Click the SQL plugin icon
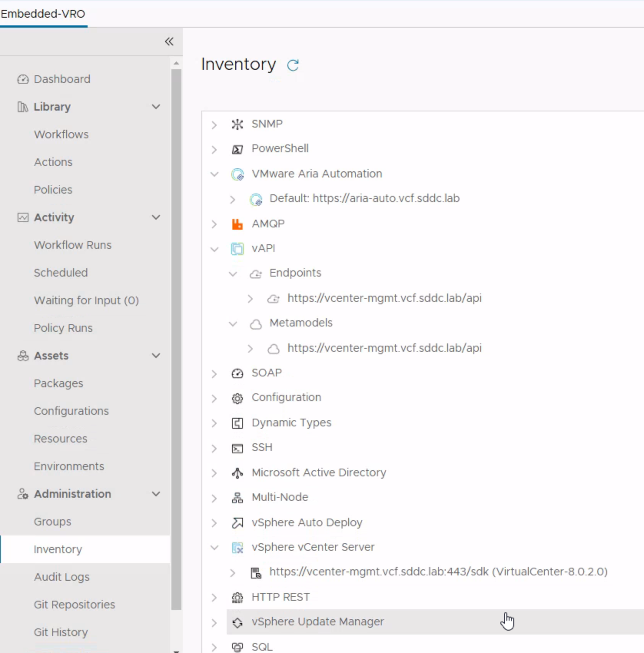Viewport: 644px width, 653px height. [x=237, y=647]
